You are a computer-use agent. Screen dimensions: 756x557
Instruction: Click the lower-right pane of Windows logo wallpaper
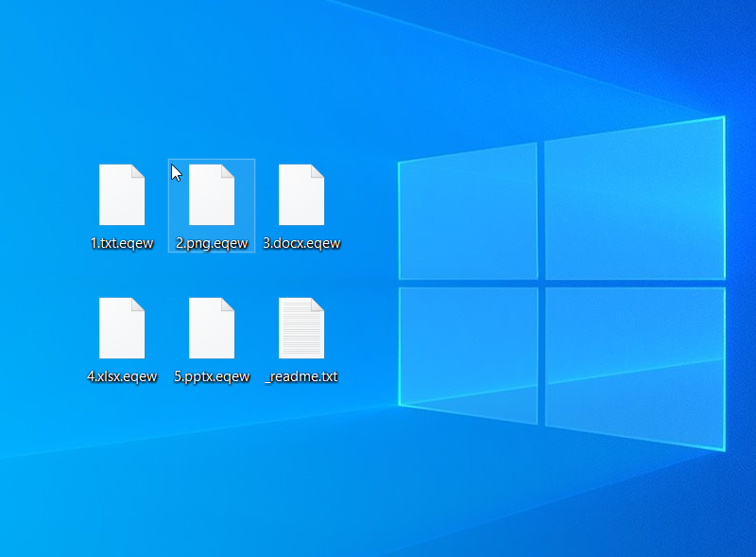click(x=633, y=364)
